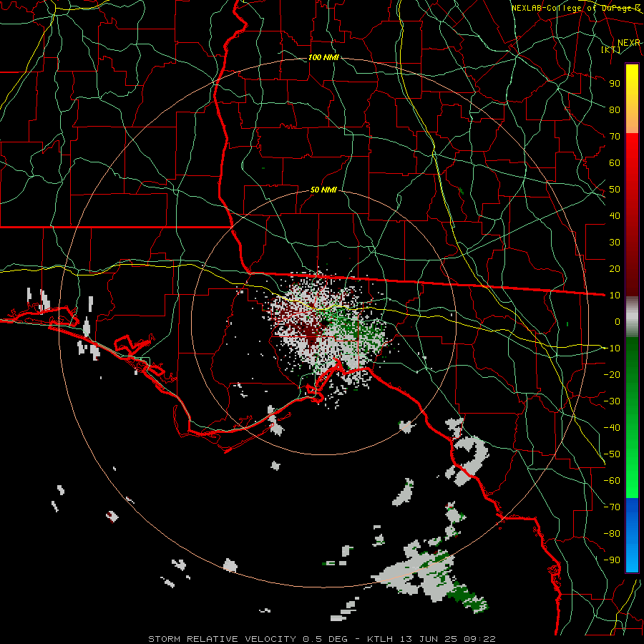The width and height of the screenshot is (644, 644).
Task: Click the 70 value on the velocity scale
Action: (615, 137)
